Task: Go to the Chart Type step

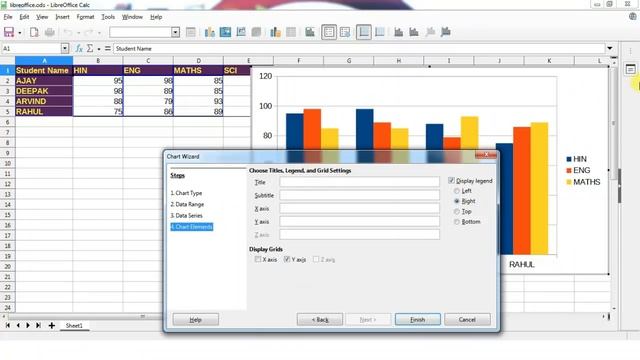Action: coord(186,193)
